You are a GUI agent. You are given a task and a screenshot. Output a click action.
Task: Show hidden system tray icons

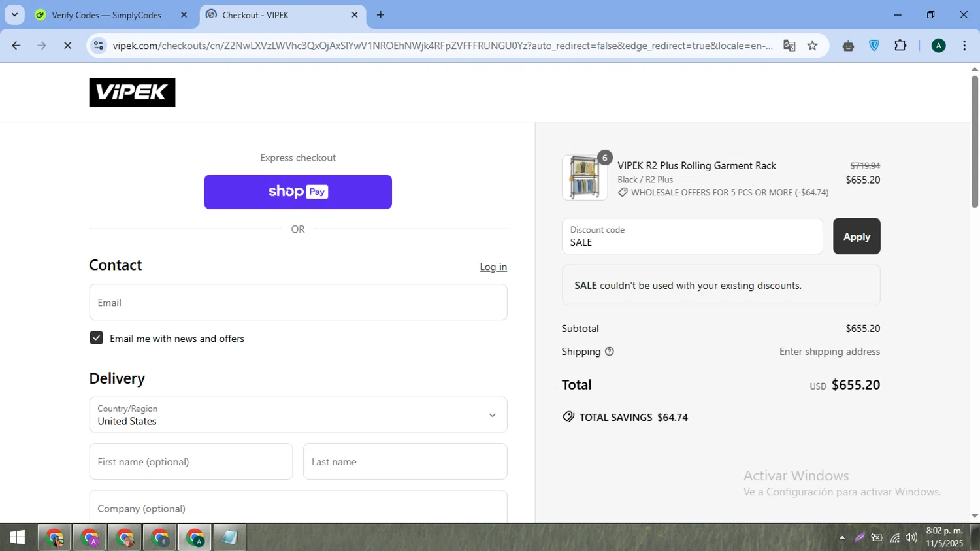(x=842, y=538)
